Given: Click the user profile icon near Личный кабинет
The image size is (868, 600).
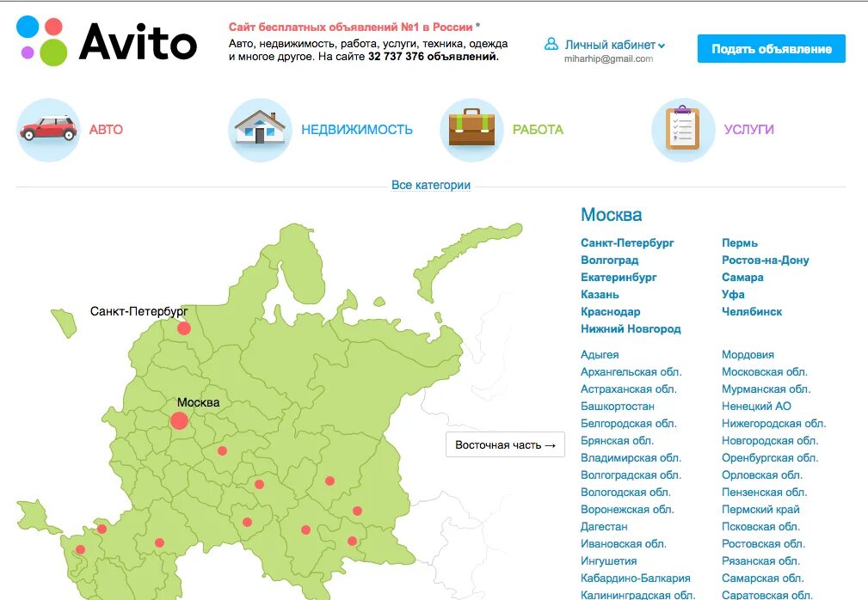Looking at the screenshot, I should 551,44.
